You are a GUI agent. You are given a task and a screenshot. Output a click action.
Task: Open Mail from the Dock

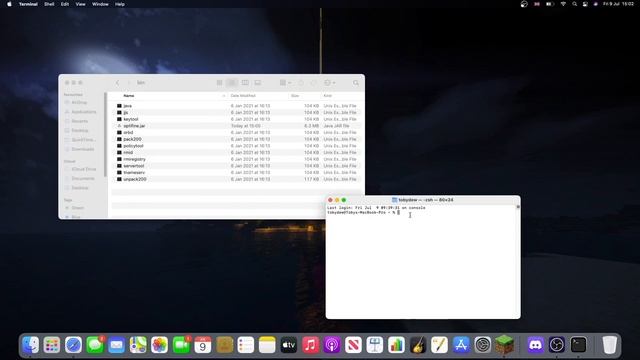click(x=116, y=345)
